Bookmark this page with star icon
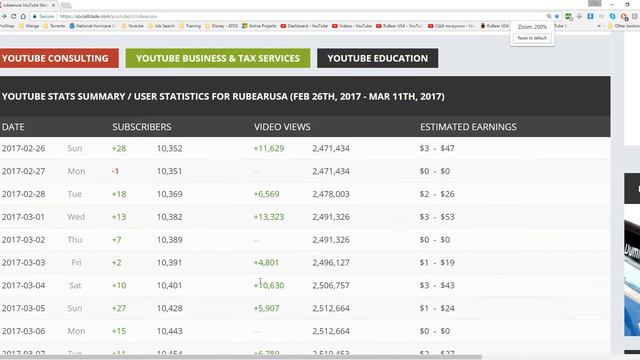The width and height of the screenshot is (640, 360). (557, 16)
